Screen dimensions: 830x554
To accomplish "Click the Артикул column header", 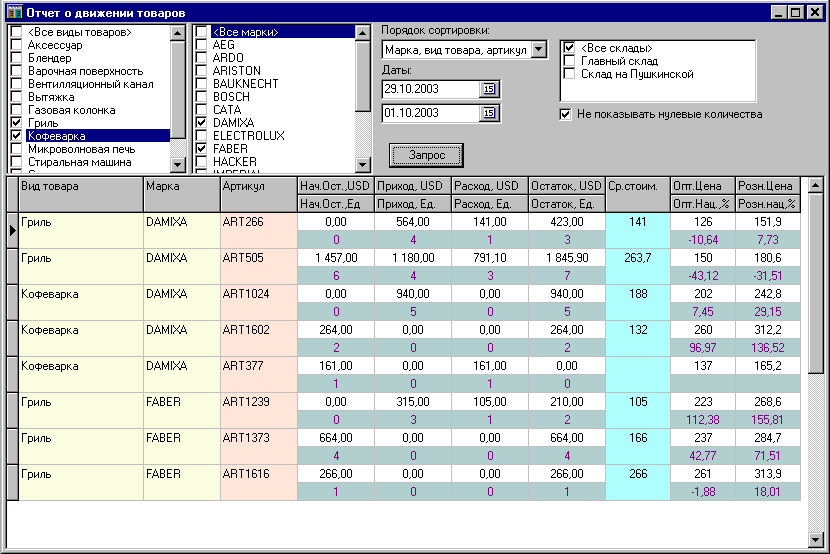I will click(259, 195).
